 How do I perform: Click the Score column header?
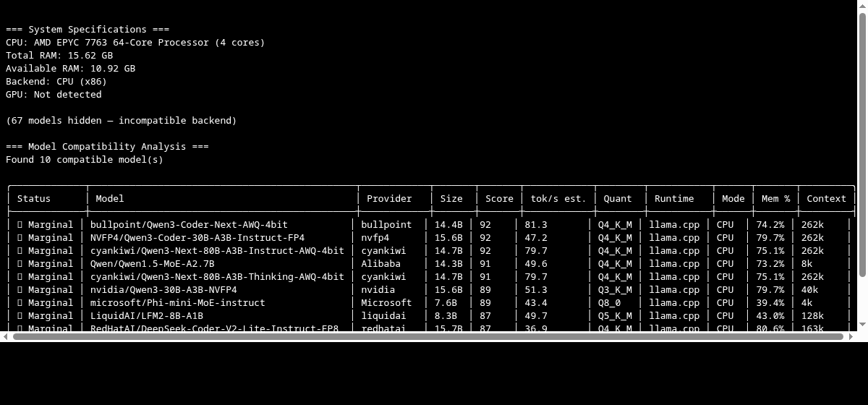499,199
